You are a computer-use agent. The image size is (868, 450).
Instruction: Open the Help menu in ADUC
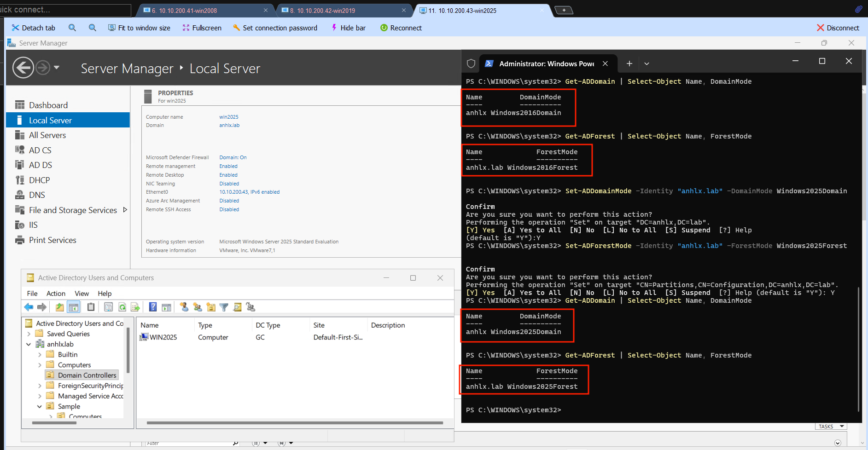[x=105, y=294]
